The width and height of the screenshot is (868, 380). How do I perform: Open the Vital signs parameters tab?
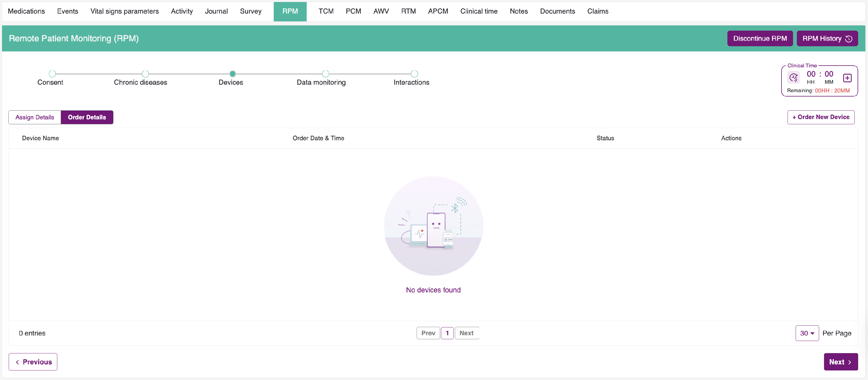tap(124, 11)
